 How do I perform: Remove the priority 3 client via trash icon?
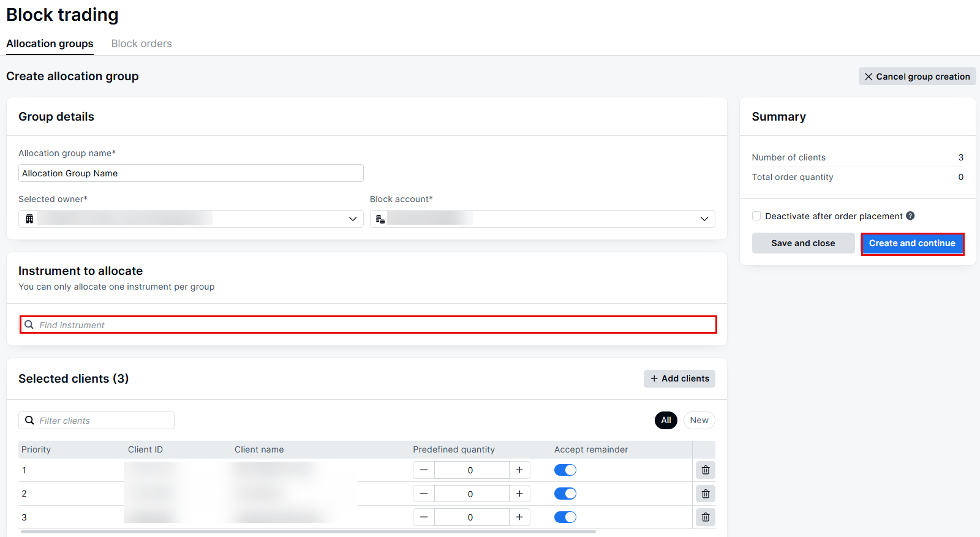pyautogui.click(x=705, y=517)
